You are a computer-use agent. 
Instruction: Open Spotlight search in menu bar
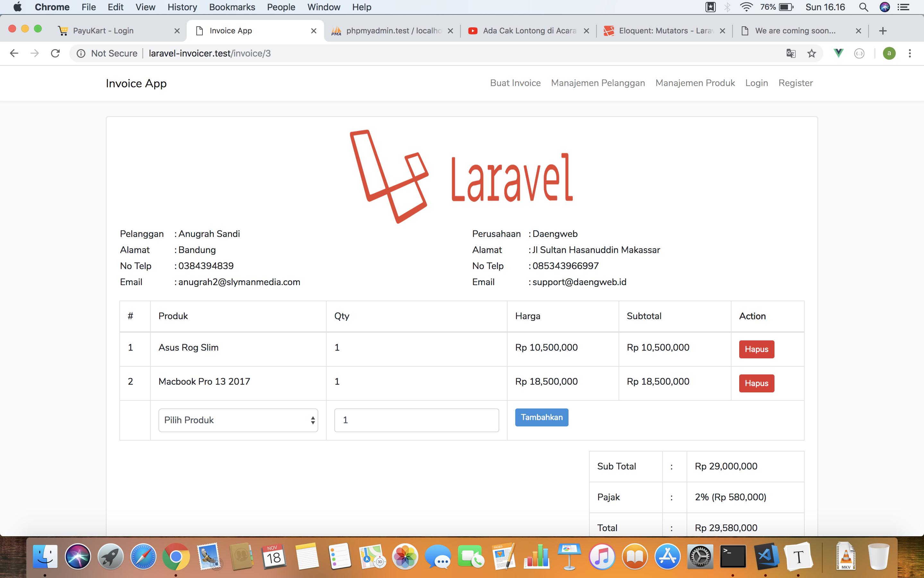[x=864, y=7]
